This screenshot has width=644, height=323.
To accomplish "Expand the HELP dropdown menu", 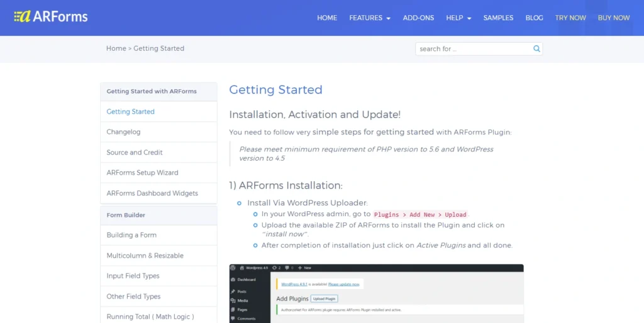I will 458,18.
